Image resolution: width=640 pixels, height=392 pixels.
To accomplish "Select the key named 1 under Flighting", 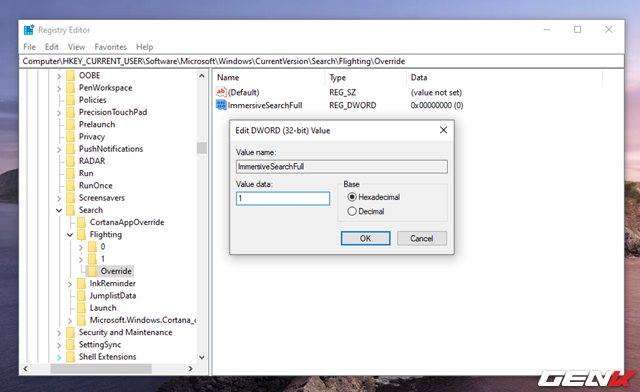I will click(x=103, y=259).
